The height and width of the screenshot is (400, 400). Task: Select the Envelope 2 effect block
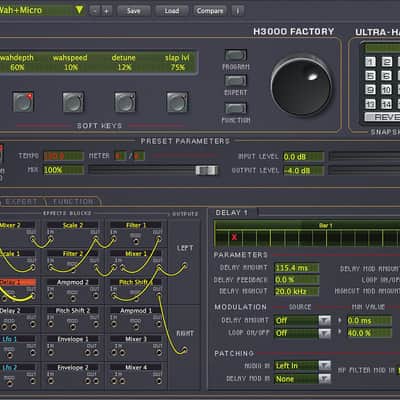(x=73, y=367)
